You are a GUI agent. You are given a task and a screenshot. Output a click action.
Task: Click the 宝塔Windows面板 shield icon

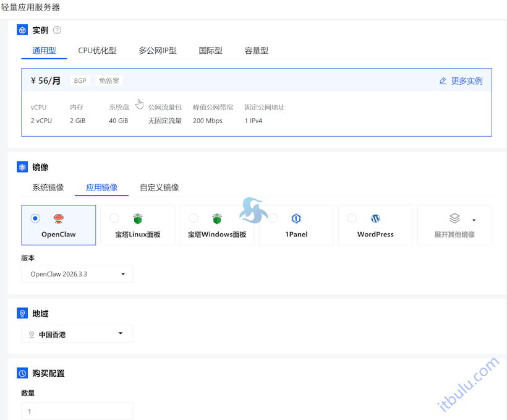(216, 218)
